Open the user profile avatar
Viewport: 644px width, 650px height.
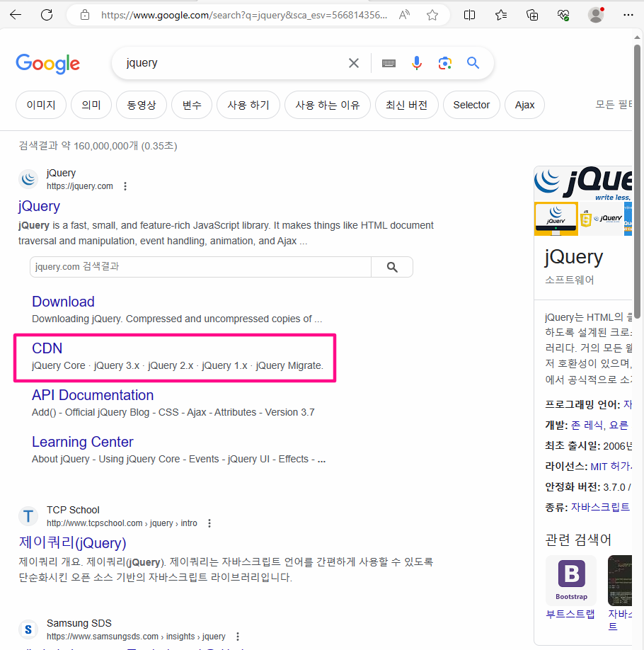pyautogui.click(x=596, y=16)
